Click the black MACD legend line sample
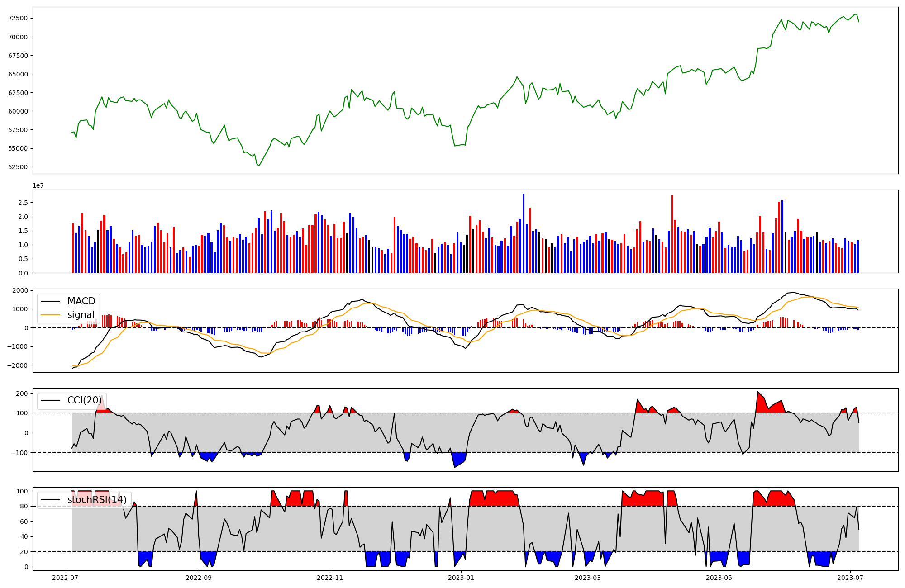 (50, 301)
